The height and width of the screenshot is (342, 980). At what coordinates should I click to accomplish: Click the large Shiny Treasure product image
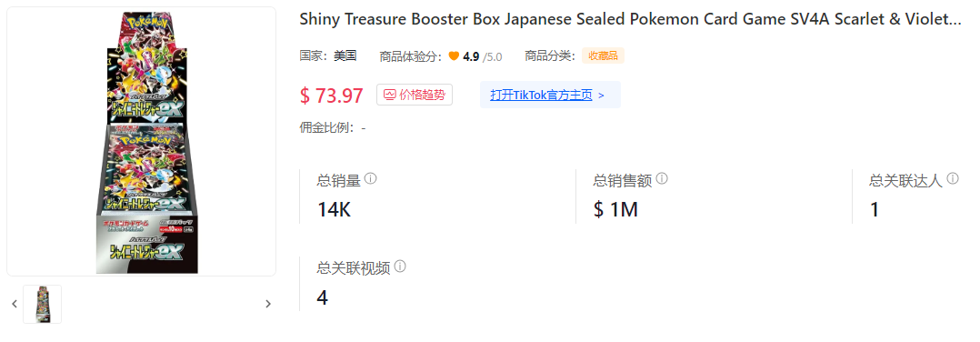(141, 141)
